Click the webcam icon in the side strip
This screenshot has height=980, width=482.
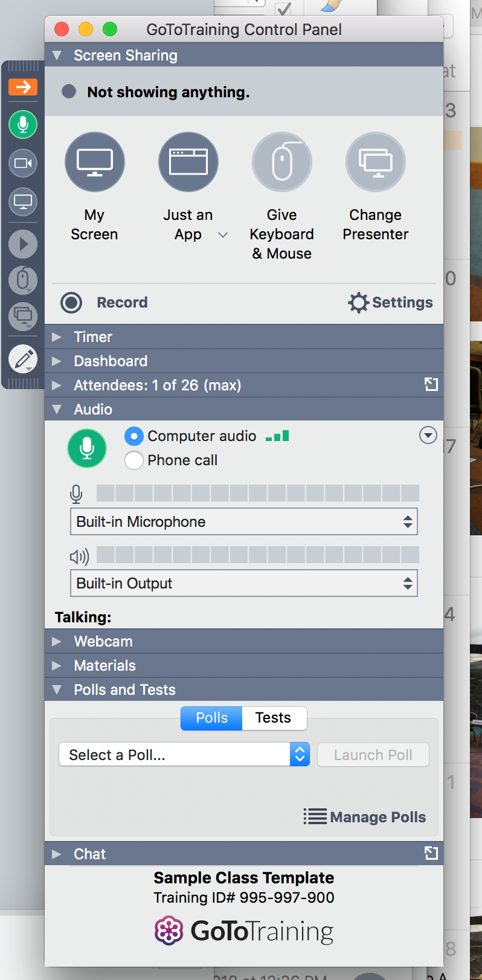point(23,163)
